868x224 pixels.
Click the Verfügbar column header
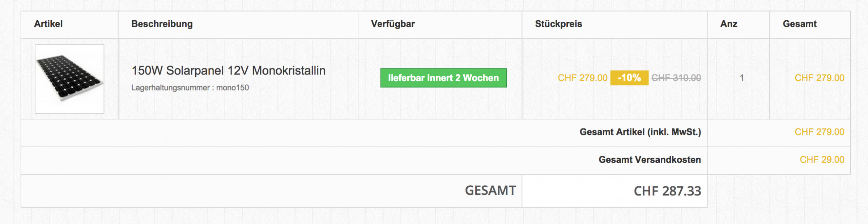point(393,24)
